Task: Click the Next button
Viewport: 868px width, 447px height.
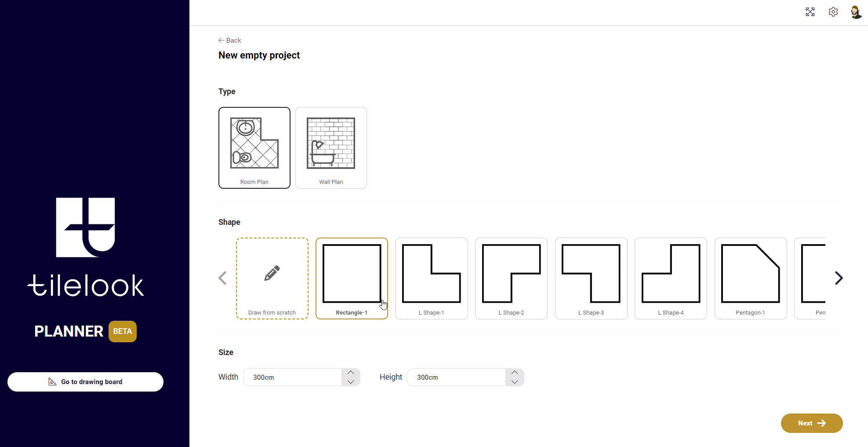Action: click(x=811, y=423)
